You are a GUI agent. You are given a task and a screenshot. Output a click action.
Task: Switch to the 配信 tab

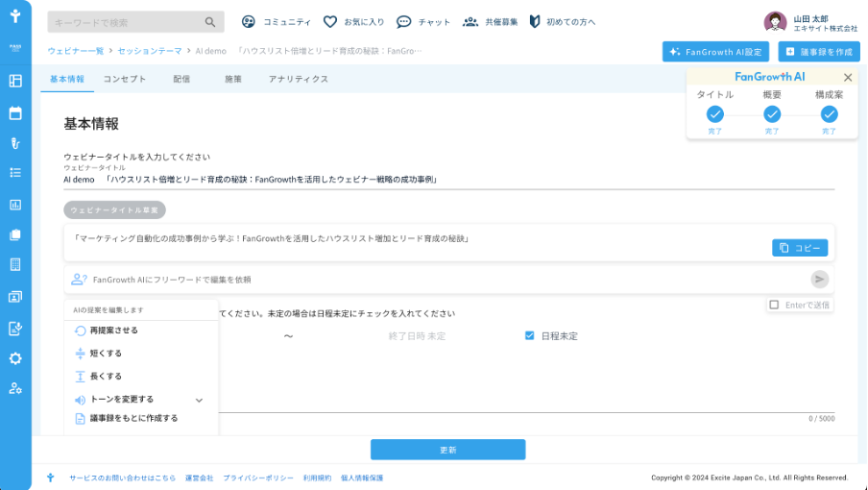(181, 79)
